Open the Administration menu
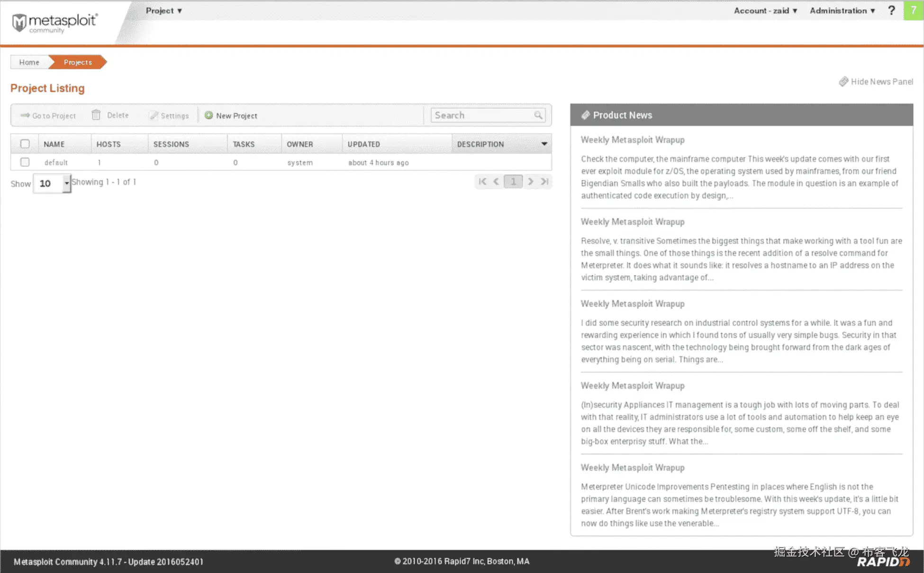The image size is (924, 573). 842,10
